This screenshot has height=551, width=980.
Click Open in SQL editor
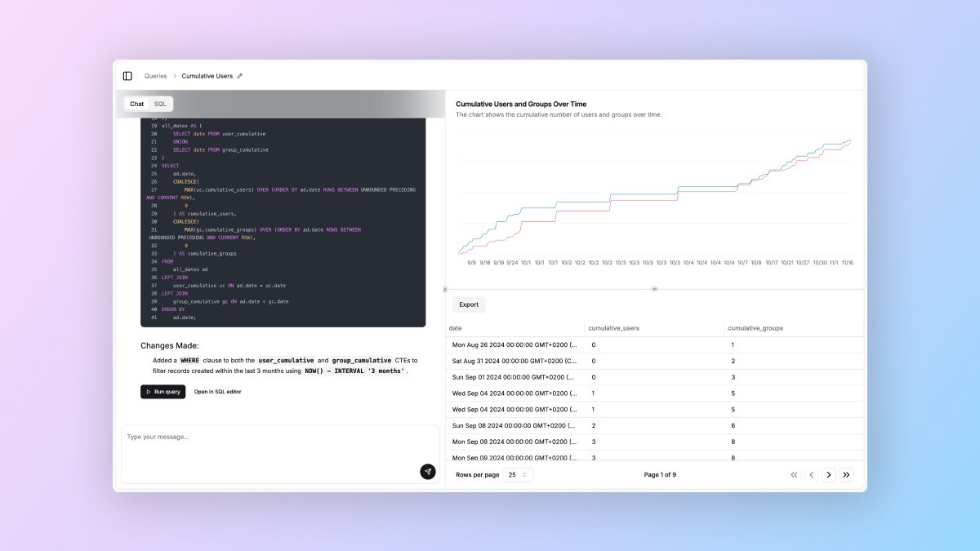tap(217, 392)
